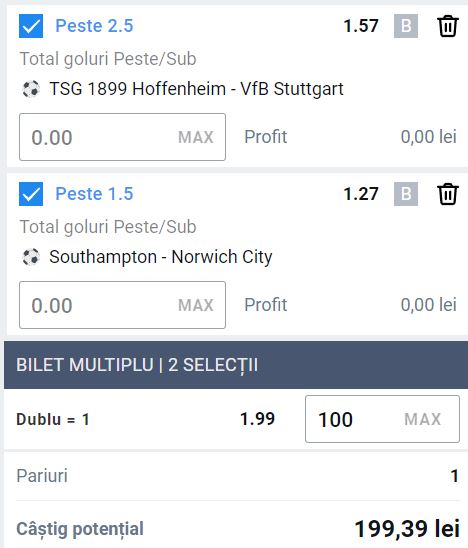Uncheck the Peste 1.5 selection checkbox
The height and width of the screenshot is (548, 468).
(x=31, y=194)
